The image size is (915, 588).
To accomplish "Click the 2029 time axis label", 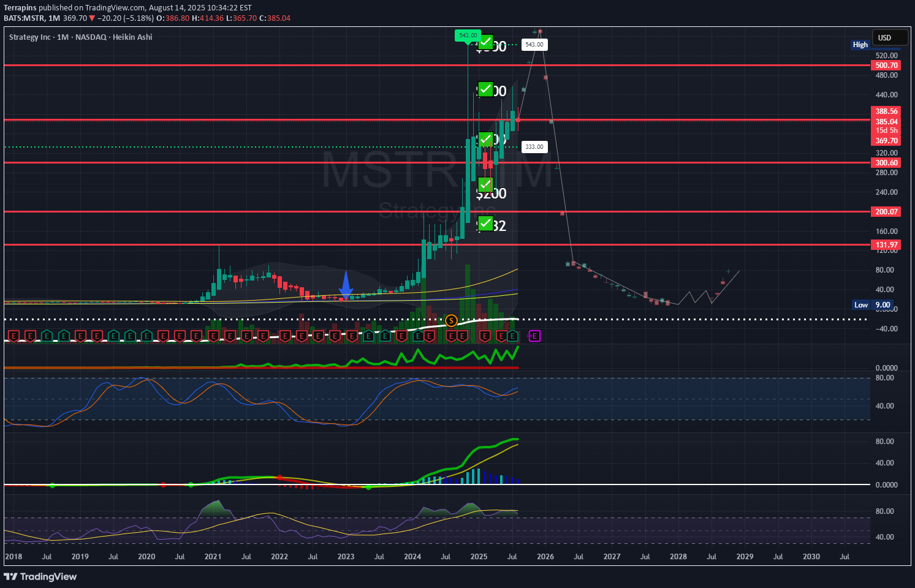I will (x=745, y=557).
